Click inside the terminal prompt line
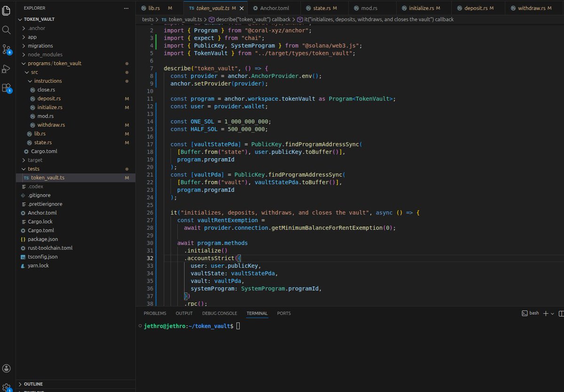 point(351,326)
